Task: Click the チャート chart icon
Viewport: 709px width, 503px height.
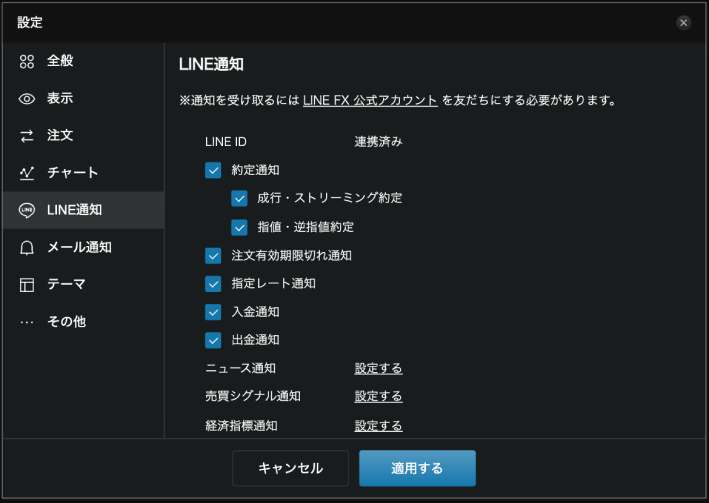Action: [x=27, y=173]
